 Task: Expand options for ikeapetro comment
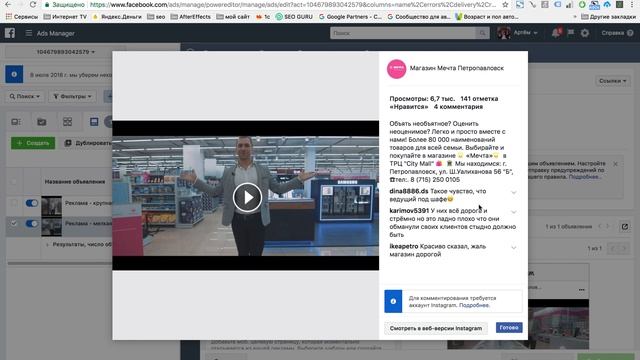(514, 247)
